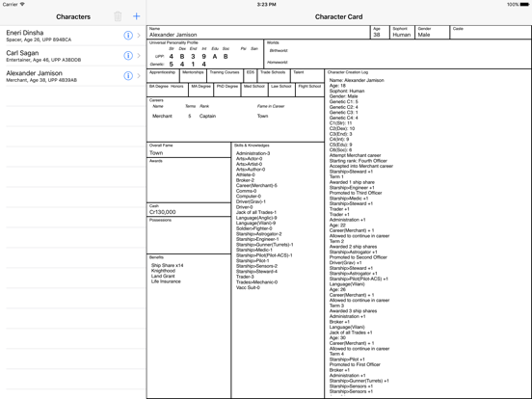Expand Carl Sagan row chevron
The height and width of the screenshot is (399, 532).
[139, 56]
